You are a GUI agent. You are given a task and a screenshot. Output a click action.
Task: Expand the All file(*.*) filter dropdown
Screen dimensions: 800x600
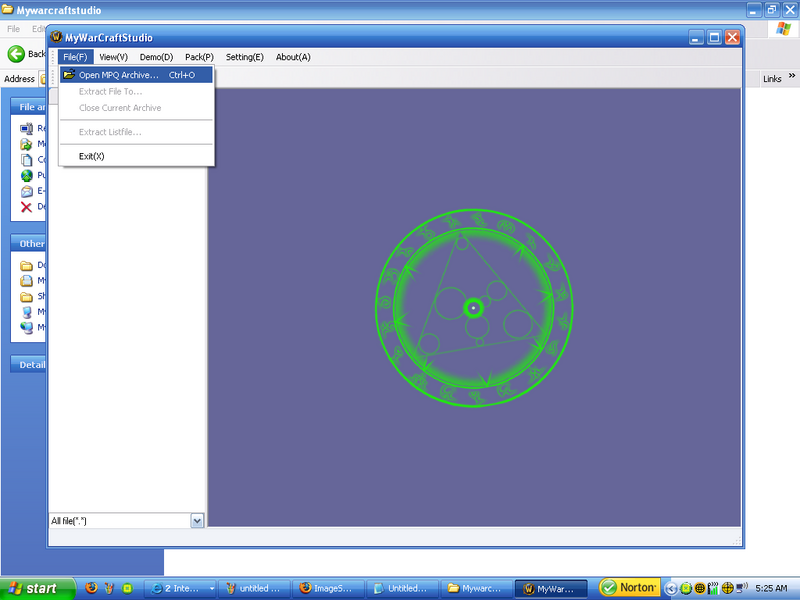[197, 521]
